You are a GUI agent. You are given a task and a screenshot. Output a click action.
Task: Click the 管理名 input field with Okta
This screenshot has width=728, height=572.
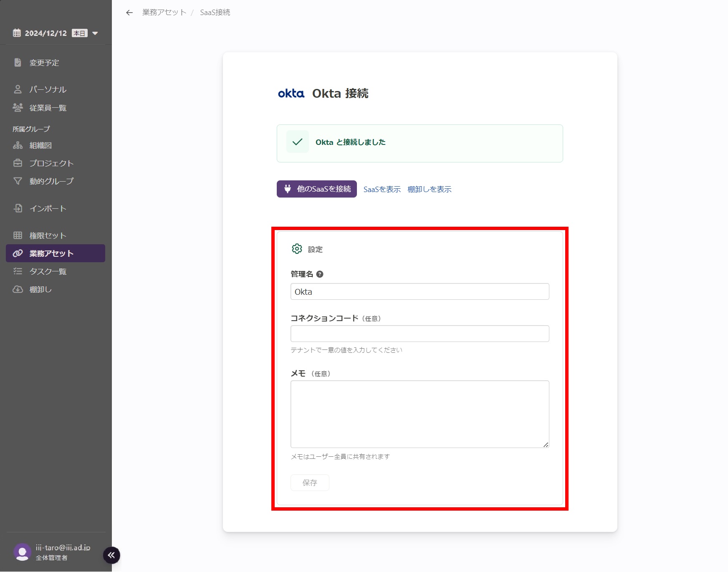(x=420, y=291)
